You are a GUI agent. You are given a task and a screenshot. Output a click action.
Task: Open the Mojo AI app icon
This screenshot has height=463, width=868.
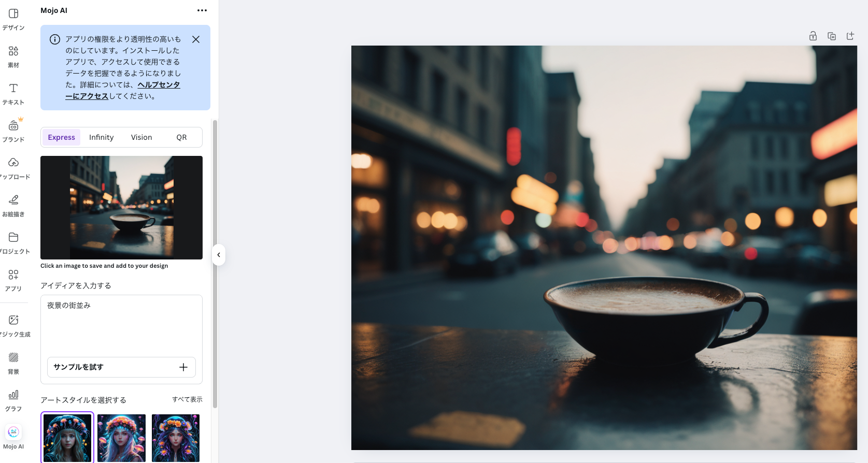coord(13,437)
